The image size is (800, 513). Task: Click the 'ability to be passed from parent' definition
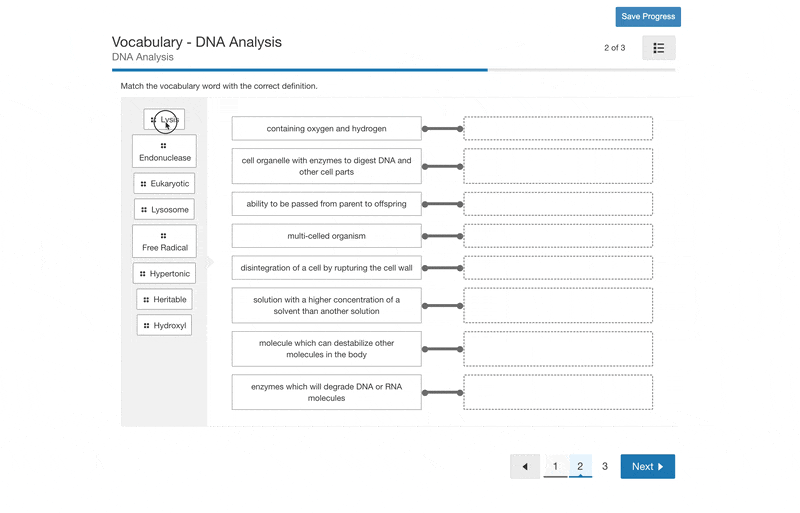pos(327,204)
